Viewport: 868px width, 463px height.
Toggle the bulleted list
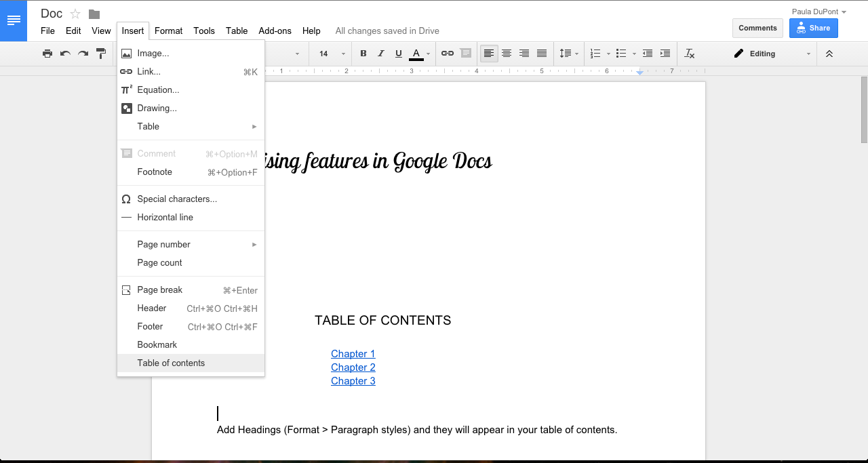pos(622,54)
